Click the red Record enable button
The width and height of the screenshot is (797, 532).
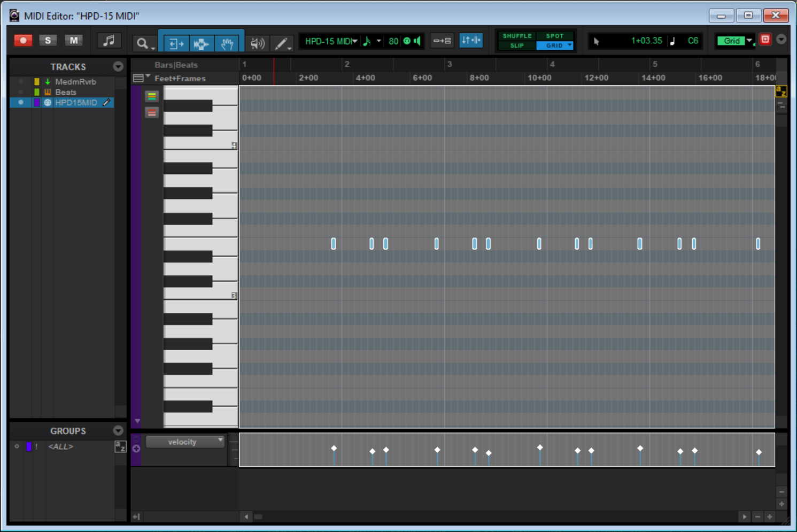[23, 41]
